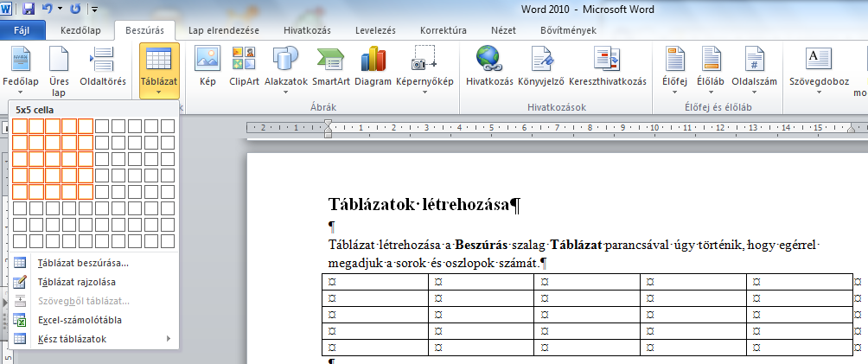Image resolution: width=868 pixels, height=364 pixels.
Task: Select Táblázat rajzolása menu entry
Action: (93, 282)
